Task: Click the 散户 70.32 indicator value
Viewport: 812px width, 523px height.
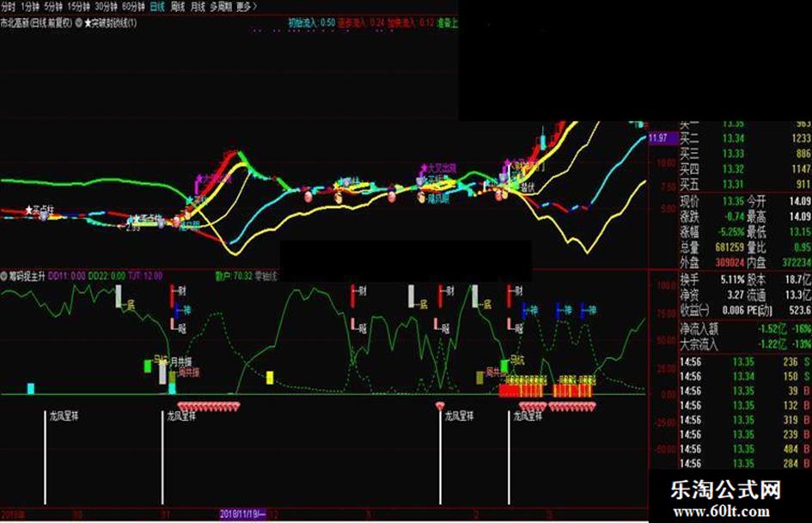Action: (x=234, y=276)
